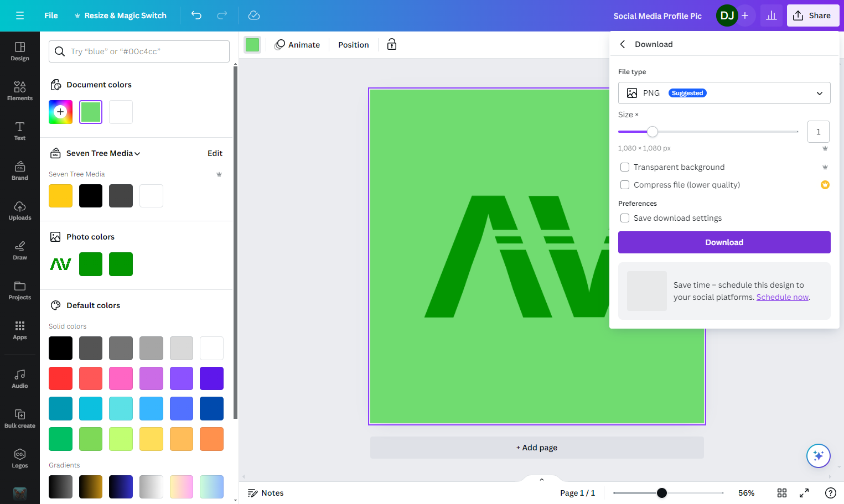The width and height of the screenshot is (844, 504).
Task: Enable Transparent background checkbox
Action: (625, 167)
